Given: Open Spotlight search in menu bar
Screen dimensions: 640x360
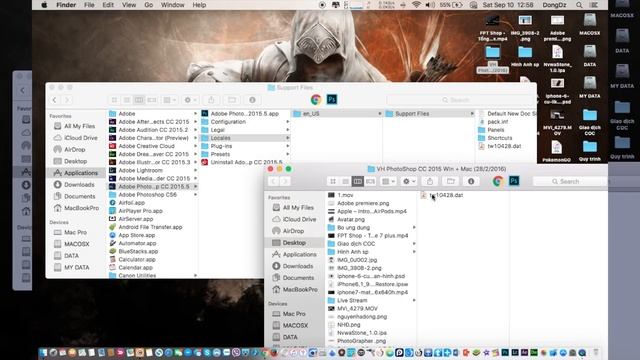Looking at the screenshot, I should [579, 5].
